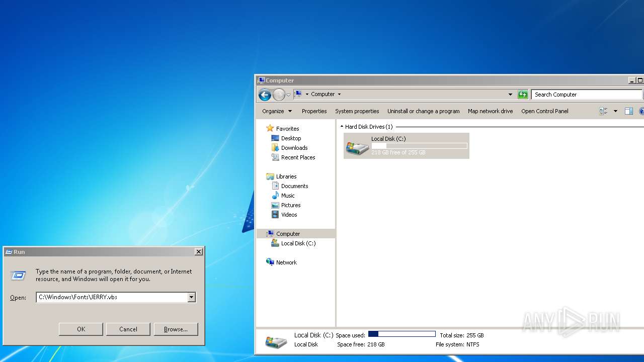Select Local Disk (C:) drive icon
644x362 pixels.
357,147
